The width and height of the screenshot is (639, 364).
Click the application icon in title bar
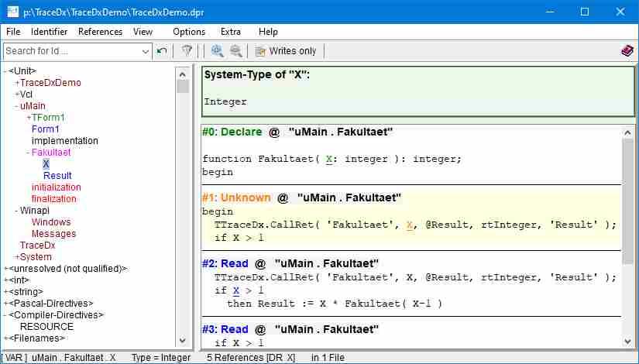(x=12, y=12)
